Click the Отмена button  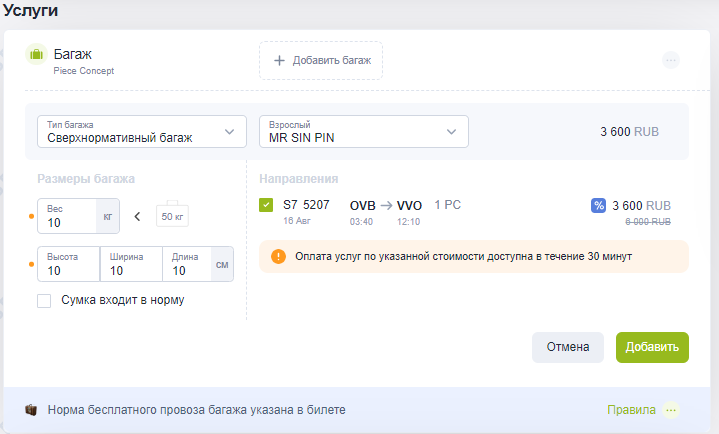pos(568,347)
